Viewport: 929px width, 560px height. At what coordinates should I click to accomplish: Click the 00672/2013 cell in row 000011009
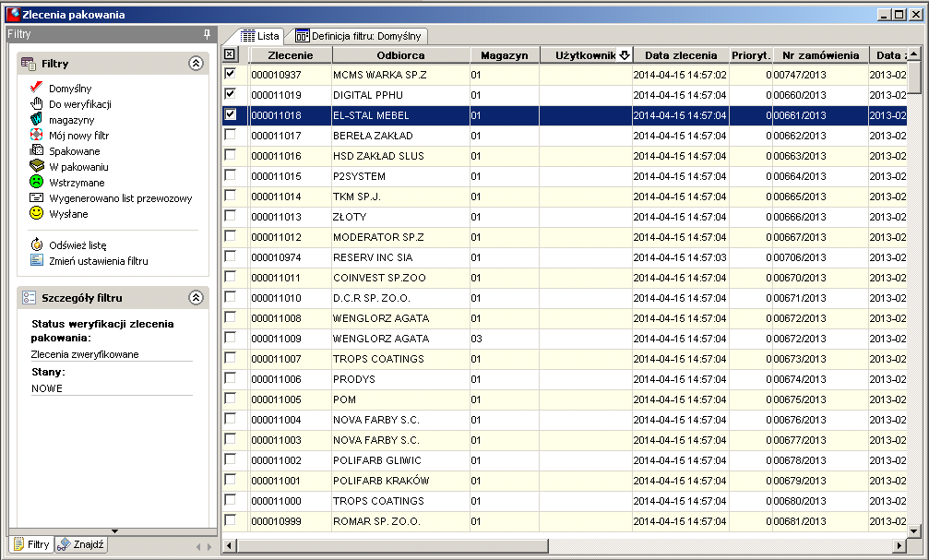[820, 339]
